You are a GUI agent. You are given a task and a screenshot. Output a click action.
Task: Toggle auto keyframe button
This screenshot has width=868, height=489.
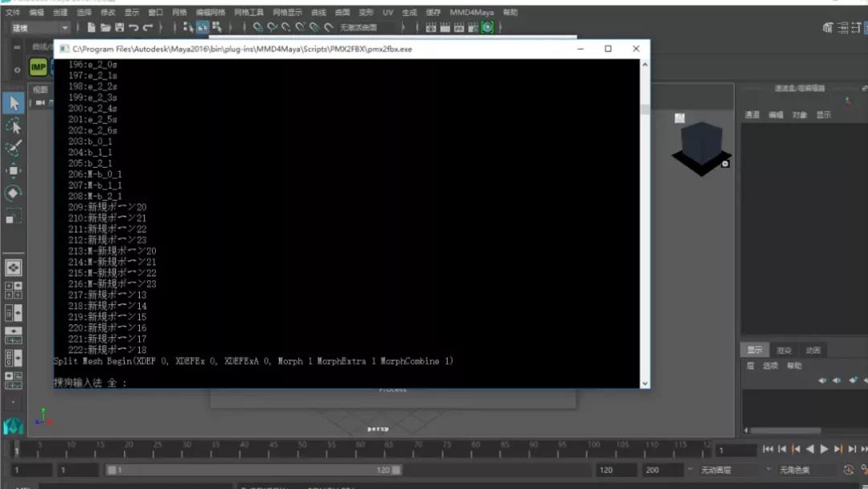(849, 470)
